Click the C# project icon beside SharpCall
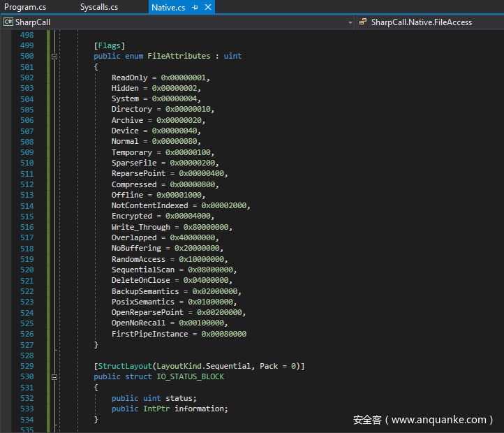The width and height of the screenshot is (504, 433). [8, 22]
